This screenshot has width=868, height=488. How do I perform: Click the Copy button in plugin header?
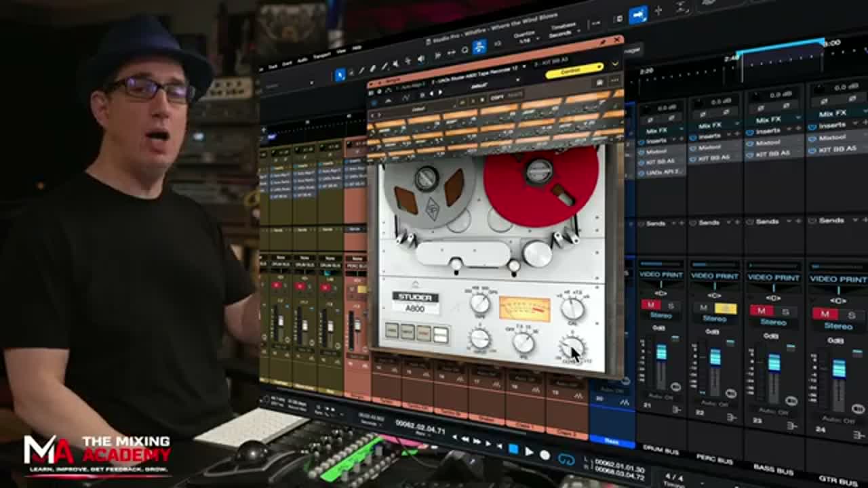click(x=497, y=98)
